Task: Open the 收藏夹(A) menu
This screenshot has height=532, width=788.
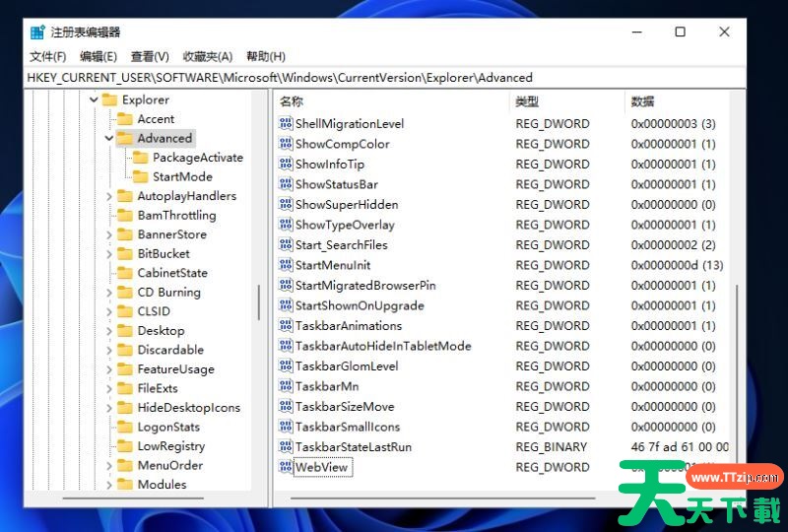Action: 208,56
